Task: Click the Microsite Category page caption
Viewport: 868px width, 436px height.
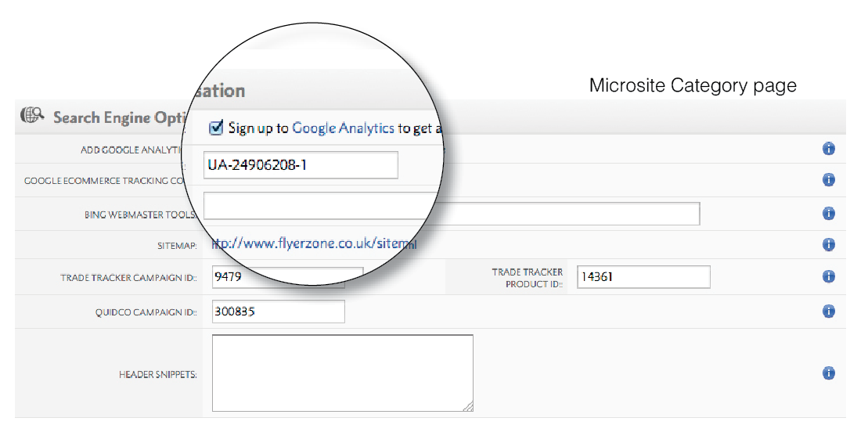Action: pos(693,85)
